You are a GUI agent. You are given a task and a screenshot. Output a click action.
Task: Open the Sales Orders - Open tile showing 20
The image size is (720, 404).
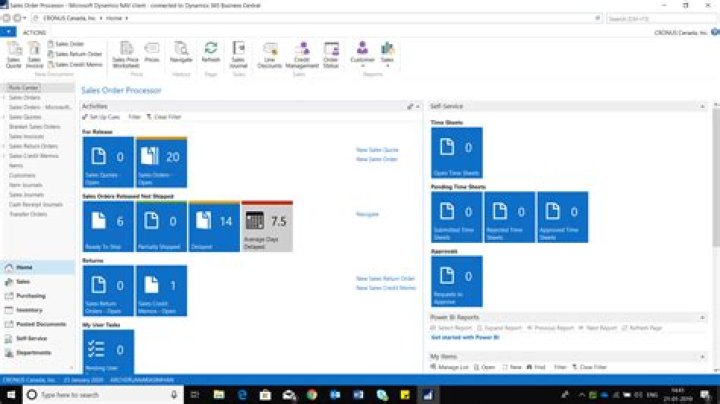161,162
